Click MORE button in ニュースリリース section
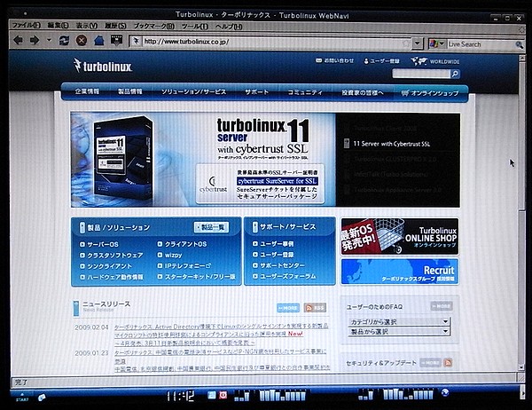Viewport: 532px width, 410px height. (x=288, y=308)
